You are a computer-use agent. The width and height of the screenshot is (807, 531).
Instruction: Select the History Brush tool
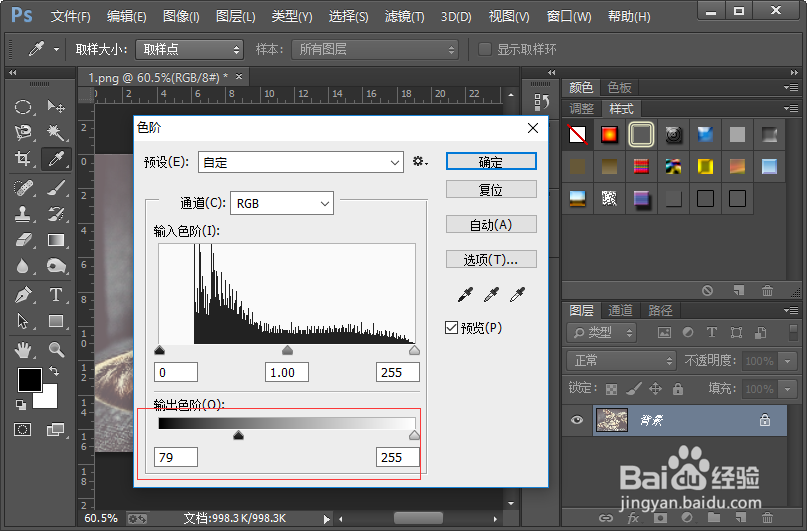point(56,214)
